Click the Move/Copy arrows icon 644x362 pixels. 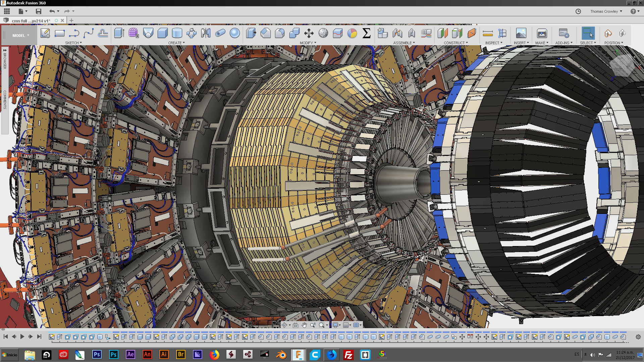(x=309, y=33)
